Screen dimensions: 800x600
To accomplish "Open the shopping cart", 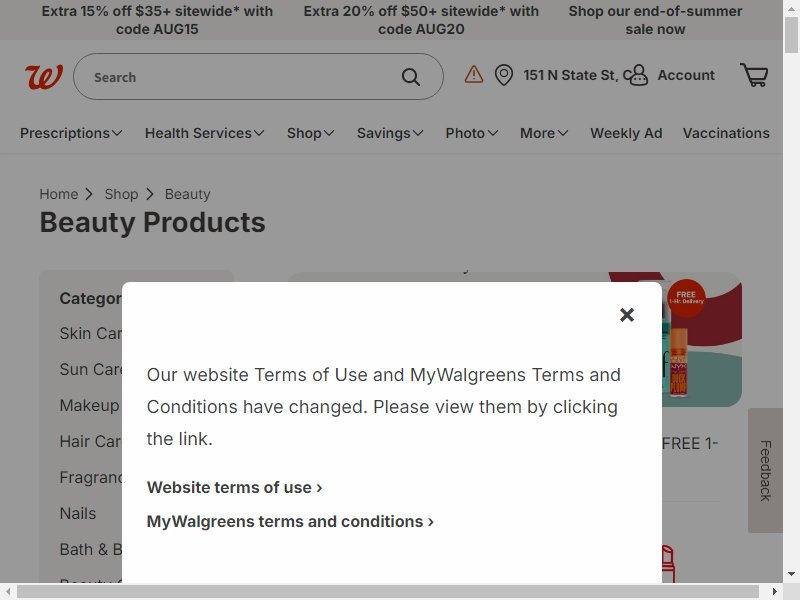I will point(754,75).
